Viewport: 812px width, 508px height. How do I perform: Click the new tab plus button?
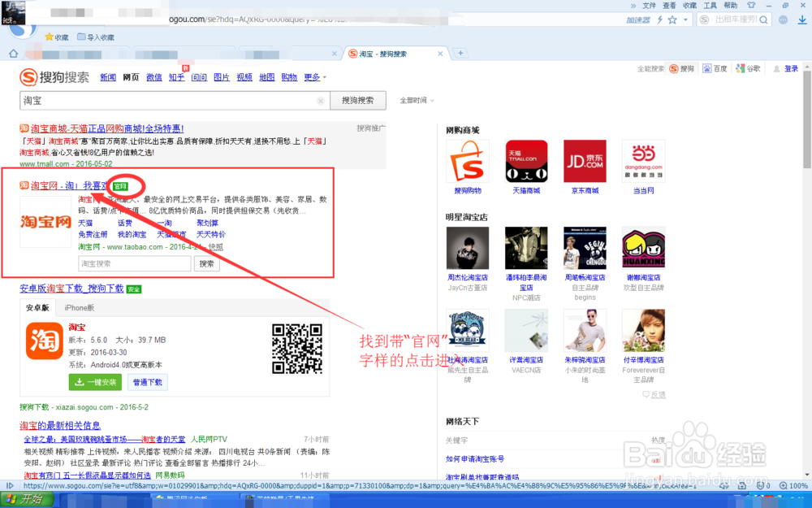click(x=460, y=53)
